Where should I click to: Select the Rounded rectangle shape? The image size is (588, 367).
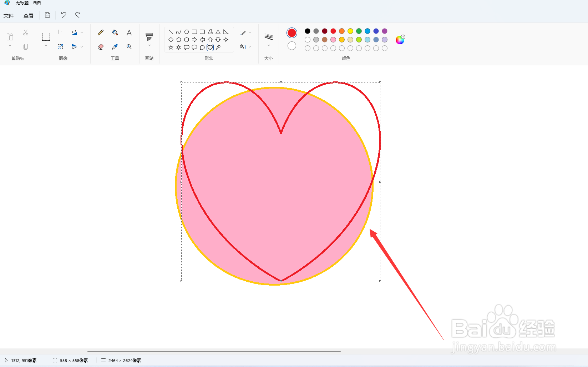coord(202,32)
